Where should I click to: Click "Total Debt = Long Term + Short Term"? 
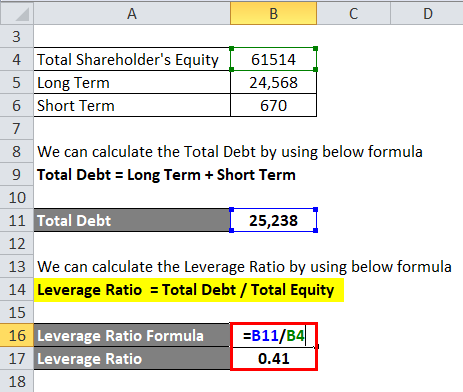[x=166, y=175]
